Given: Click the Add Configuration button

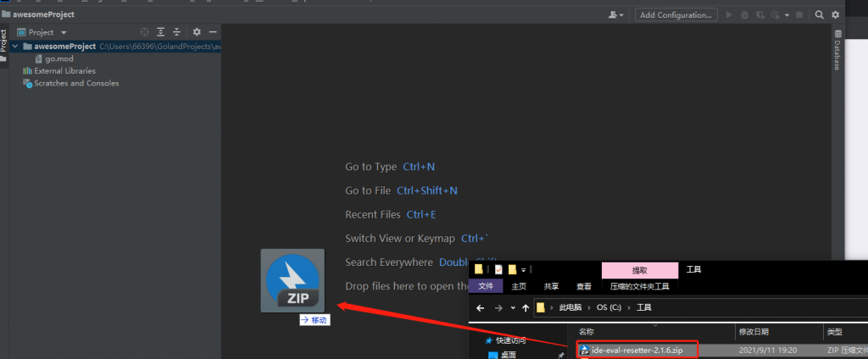Looking at the screenshot, I should [676, 15].
